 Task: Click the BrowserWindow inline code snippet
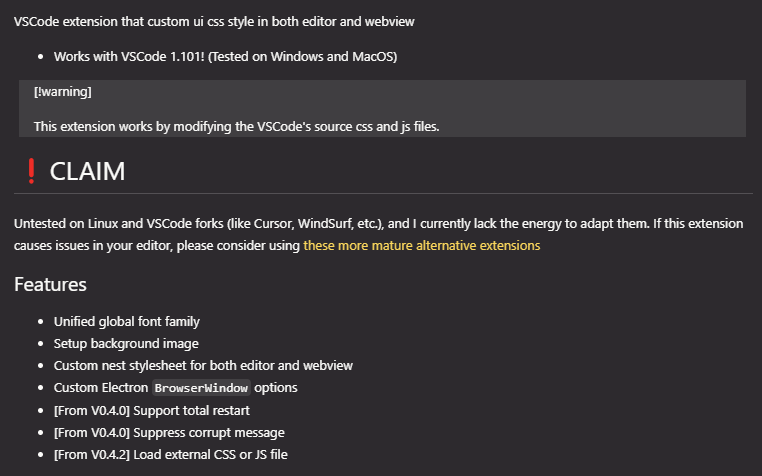[201, 388]
